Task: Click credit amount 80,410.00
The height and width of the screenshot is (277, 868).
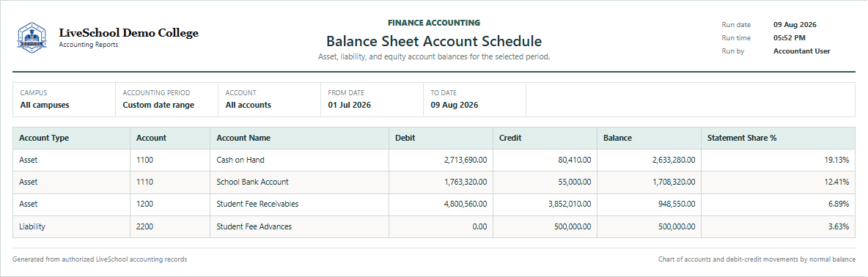Action: (x=574, y=160)
